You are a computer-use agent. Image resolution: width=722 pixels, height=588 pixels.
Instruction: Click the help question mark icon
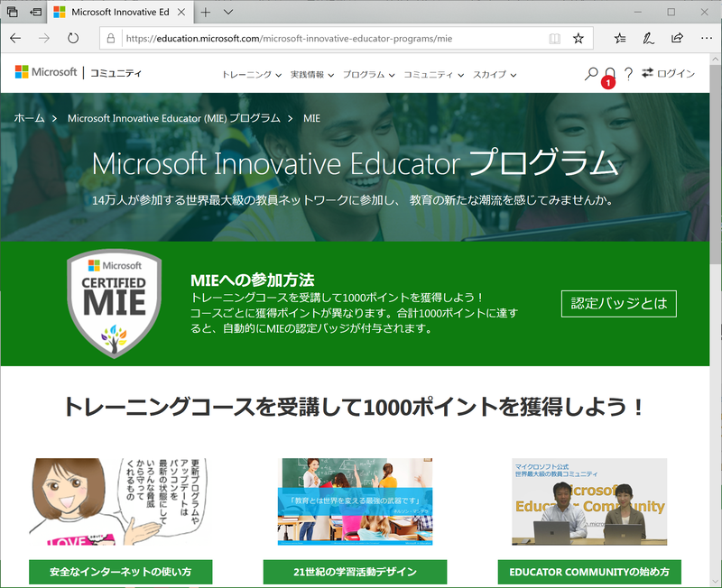coord(629,74)
